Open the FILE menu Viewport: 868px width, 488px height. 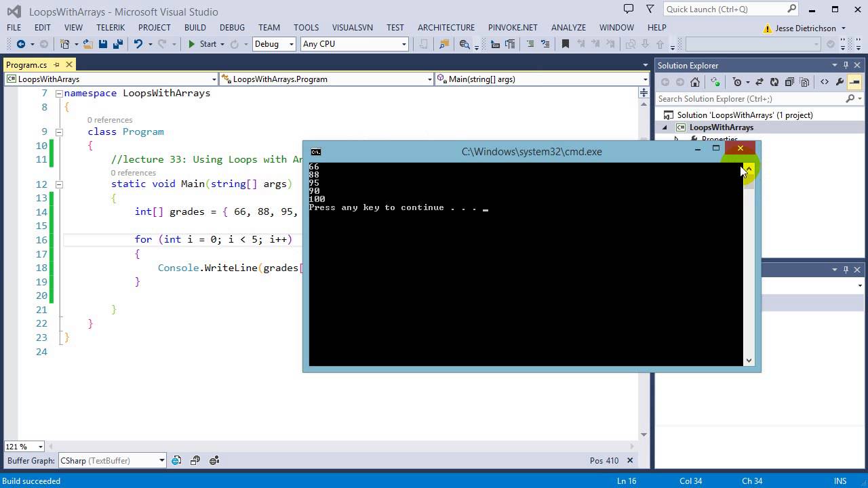[14, 28]
